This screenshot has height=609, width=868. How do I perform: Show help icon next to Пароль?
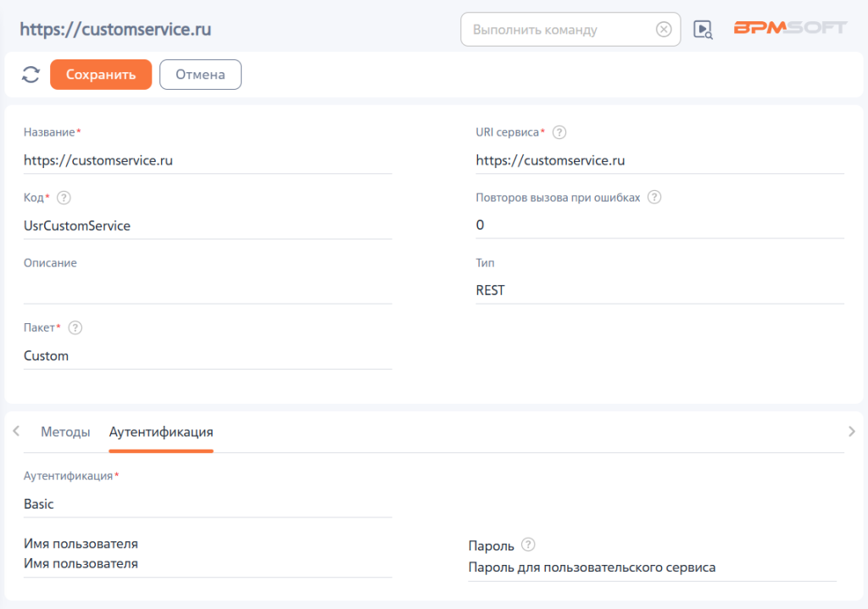coord(528,545)
